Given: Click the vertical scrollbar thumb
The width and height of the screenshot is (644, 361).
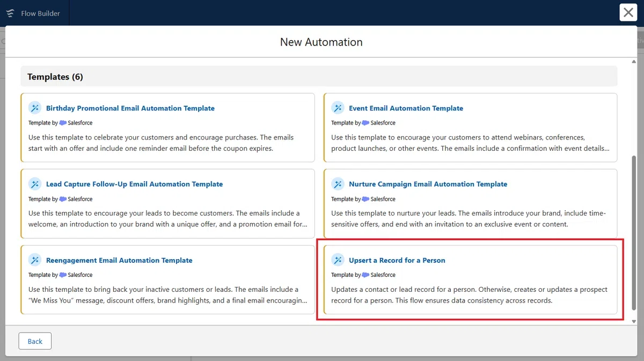Looking at the screenshot, I should [x=634, y=233].
